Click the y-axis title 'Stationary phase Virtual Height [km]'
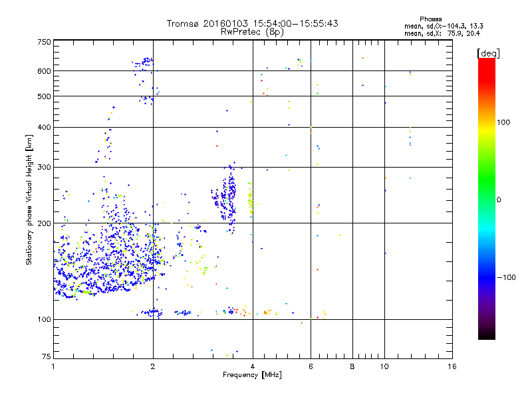 (29, 200)
